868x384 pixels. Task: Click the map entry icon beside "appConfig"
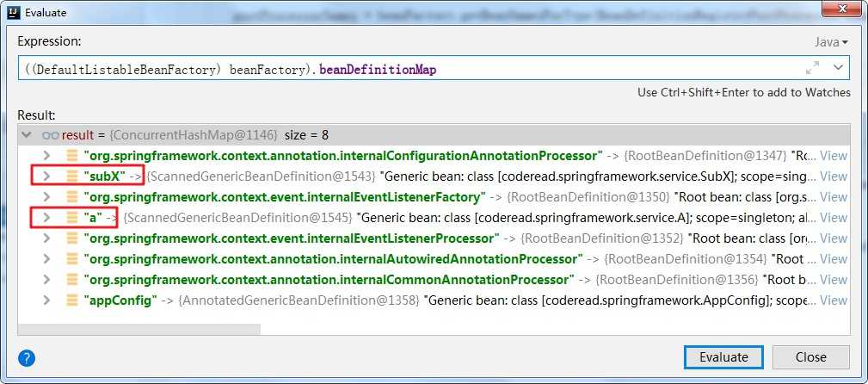72,300
